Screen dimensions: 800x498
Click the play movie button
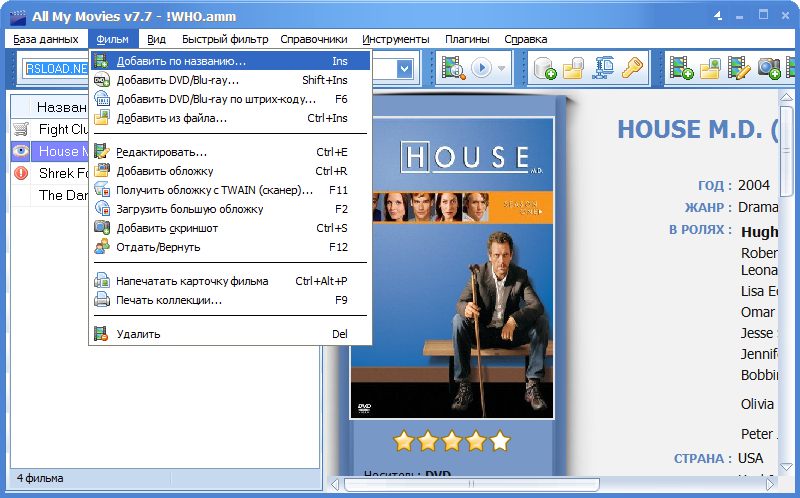(481, 68)
